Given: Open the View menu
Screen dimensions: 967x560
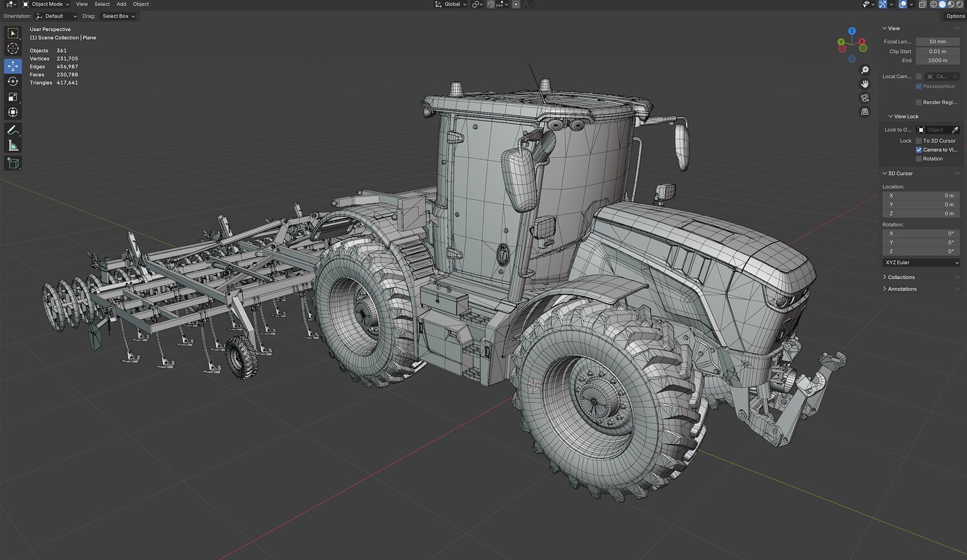Looking at the screenshot, I should tap(82, 5).
